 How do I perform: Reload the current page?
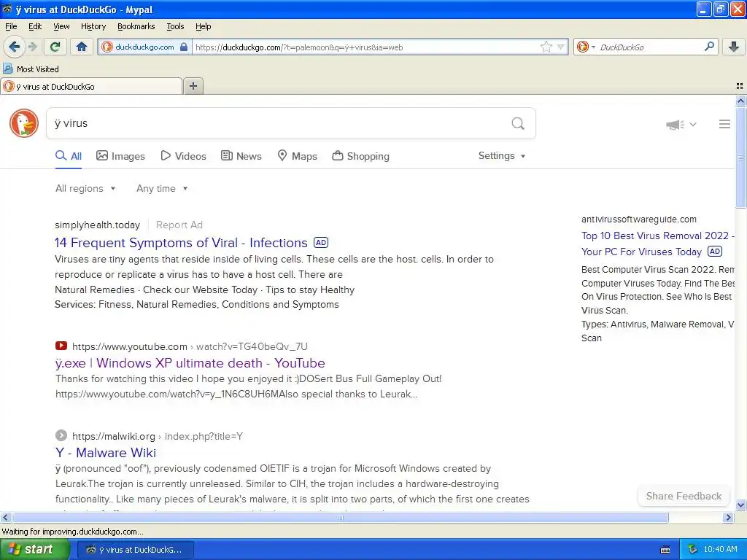click(x=55, y=47)
